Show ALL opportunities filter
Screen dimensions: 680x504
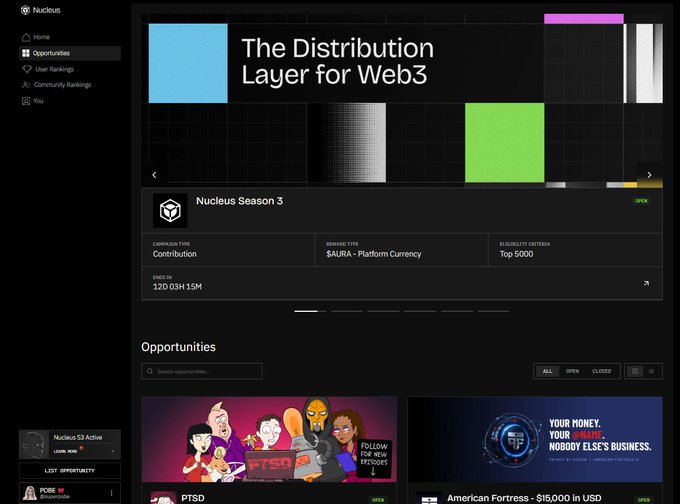[x=547, y=371]
